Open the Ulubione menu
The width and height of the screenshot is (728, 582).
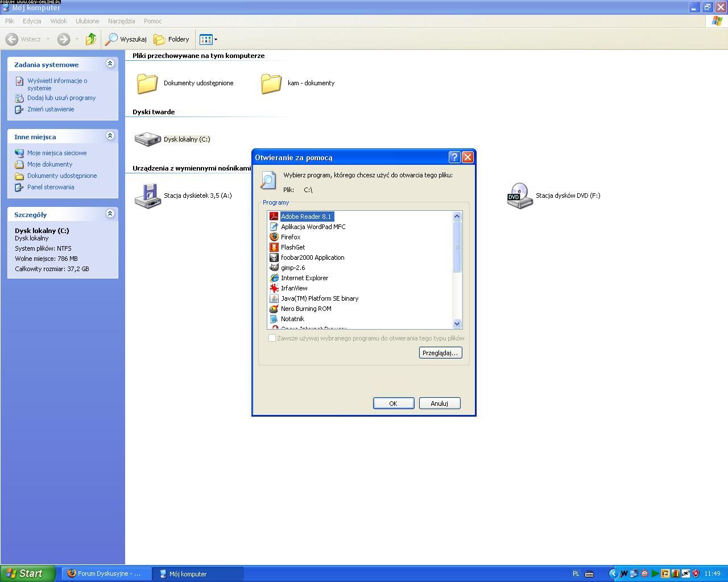pyautogui.click(x=87, y=21)
